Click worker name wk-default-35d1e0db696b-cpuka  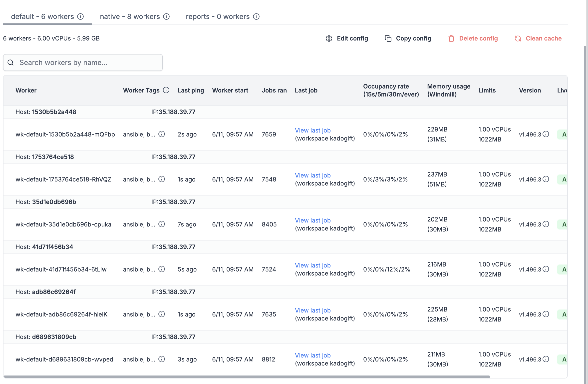click(63, 224)
